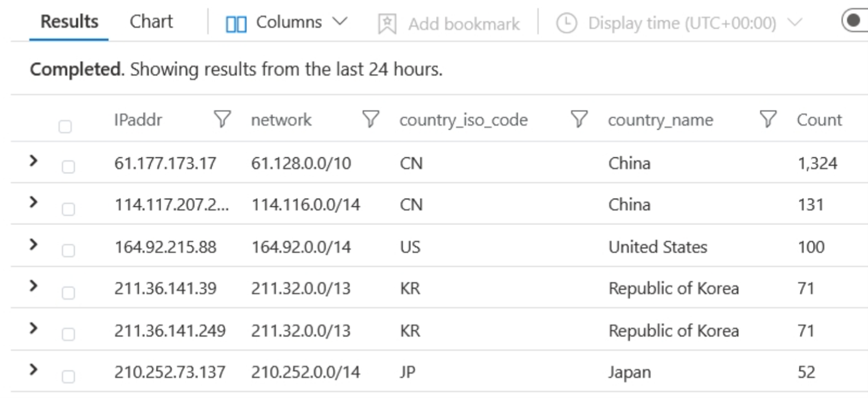Click the filter icon on IPaddr column

(222, 120)
